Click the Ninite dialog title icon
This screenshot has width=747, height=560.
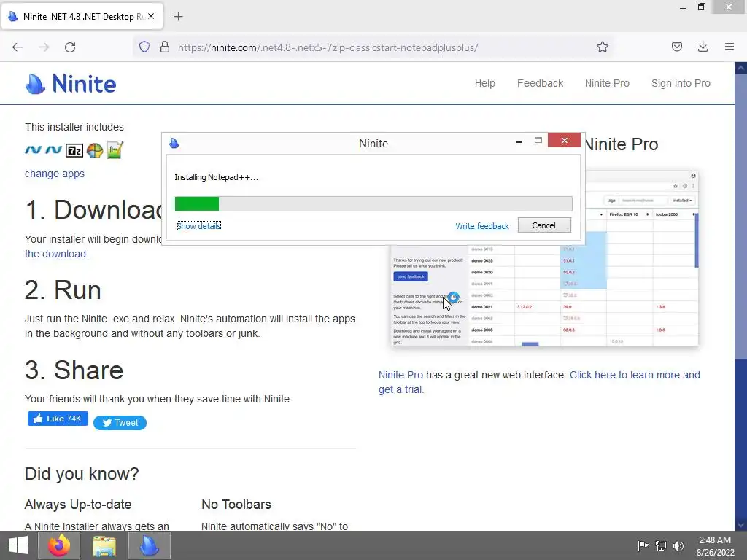coord(174,143)
